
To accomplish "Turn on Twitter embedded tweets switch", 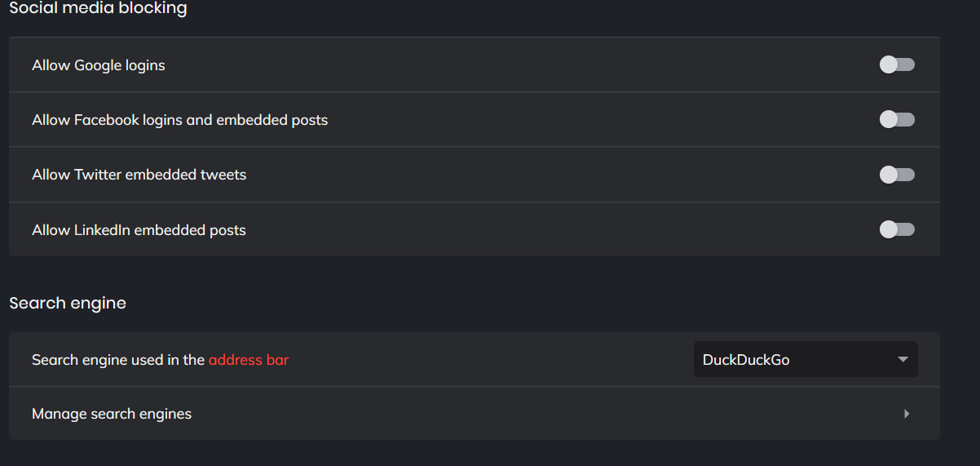I will (897, 175).
